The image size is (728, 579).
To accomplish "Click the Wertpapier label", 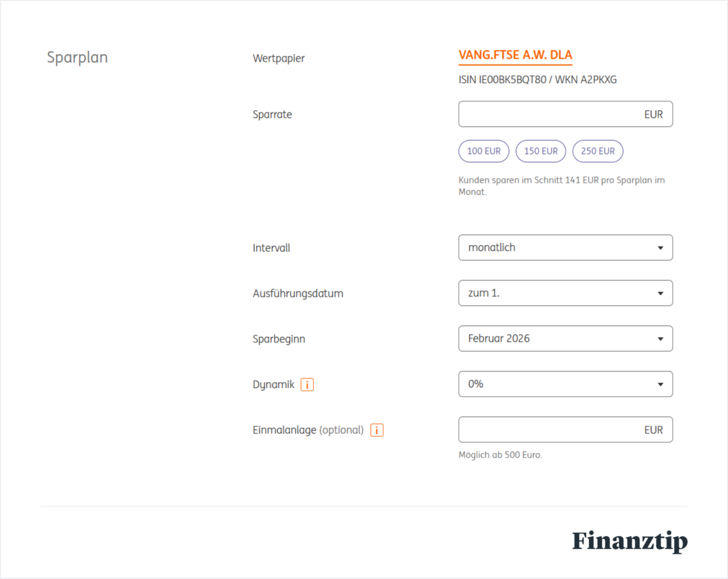I will click(x=278, y=59).
